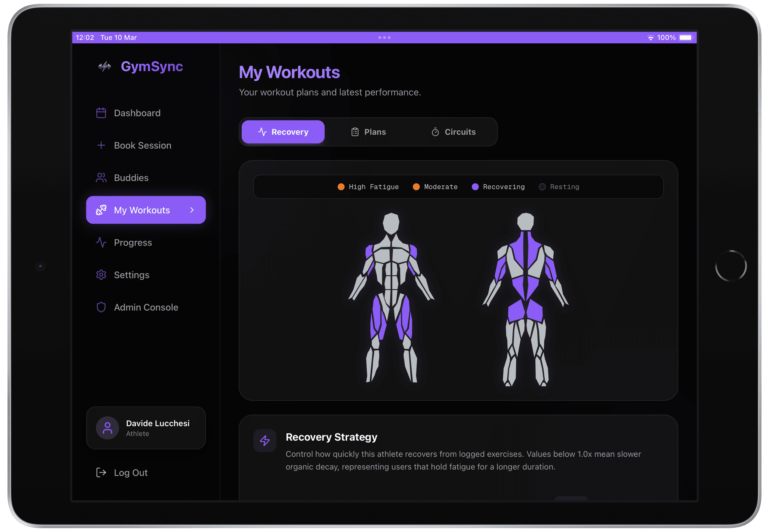This screenshot has width=769, height=532.
Task: Click the Dashboard calendar icon
Action: tap(101, 113)
